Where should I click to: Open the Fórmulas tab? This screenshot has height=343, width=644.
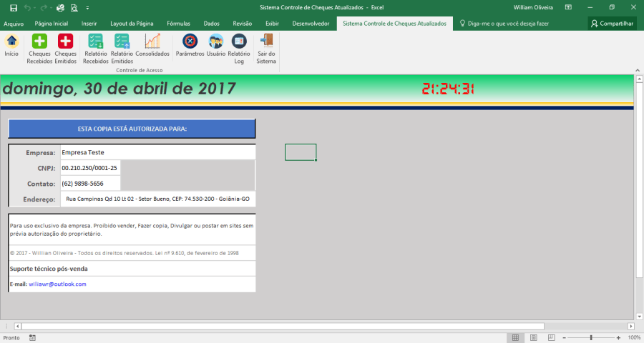coord(179,24)
